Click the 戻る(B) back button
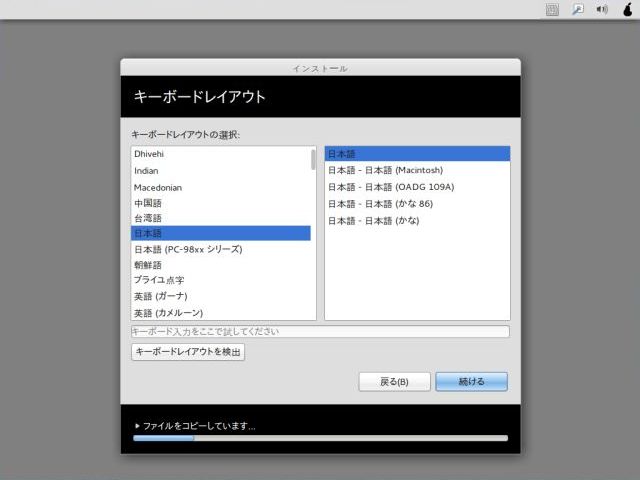 click(x=394, y=381)
